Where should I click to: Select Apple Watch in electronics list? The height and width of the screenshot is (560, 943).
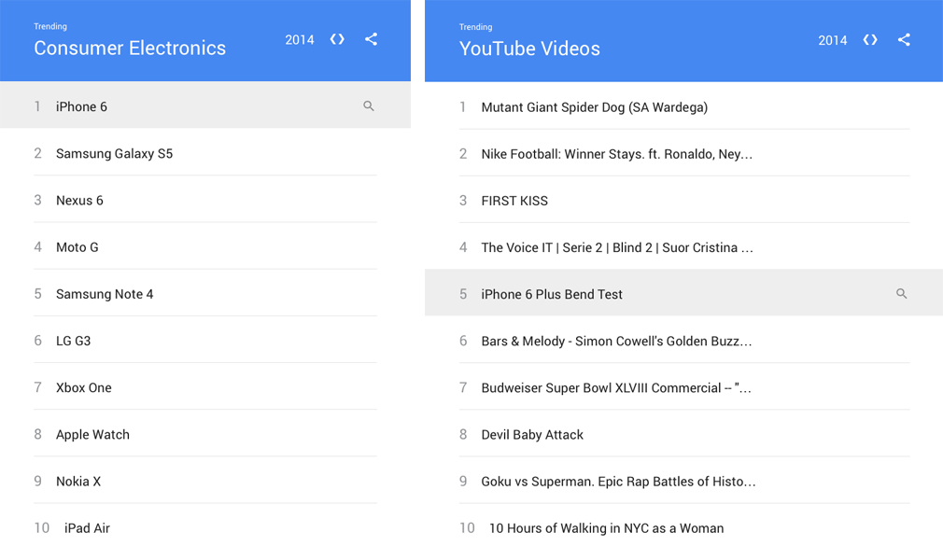pos(92,435)
